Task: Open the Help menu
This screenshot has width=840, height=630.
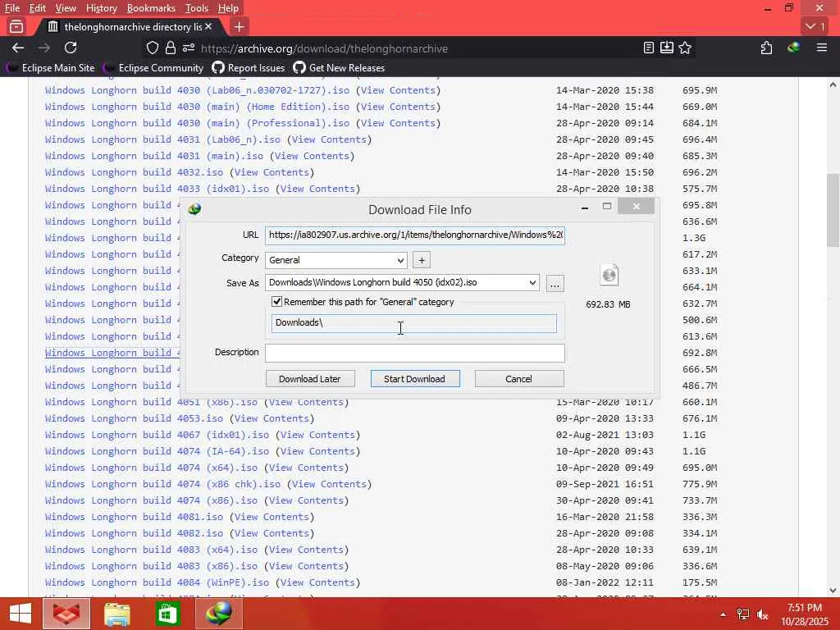Action: [x=228, y=8]
